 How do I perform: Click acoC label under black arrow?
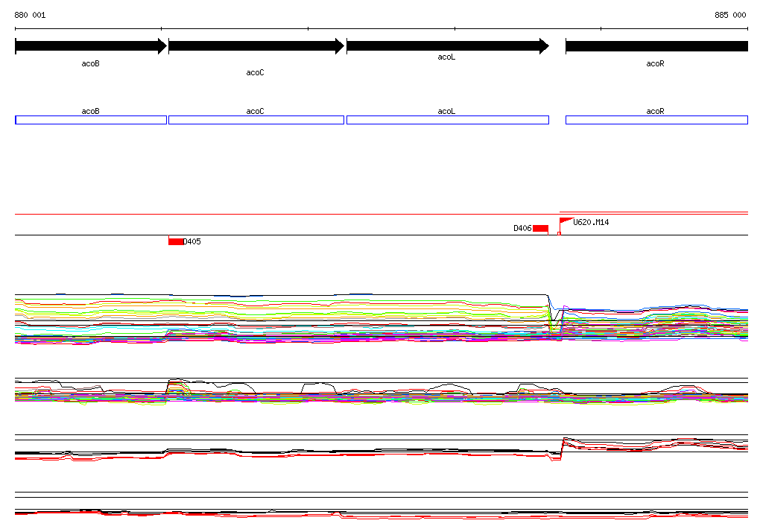pos(255,72)
